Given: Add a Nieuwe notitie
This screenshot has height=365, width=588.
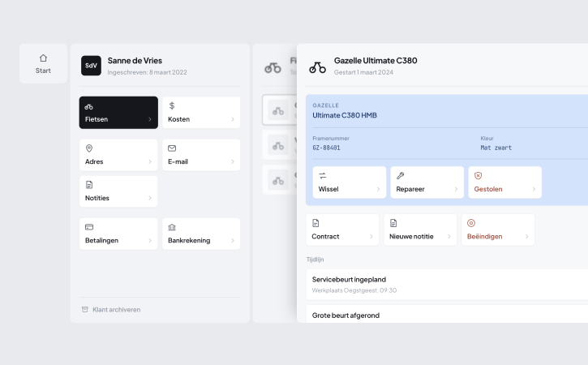Looking at the screenshot, I should 420,230.
